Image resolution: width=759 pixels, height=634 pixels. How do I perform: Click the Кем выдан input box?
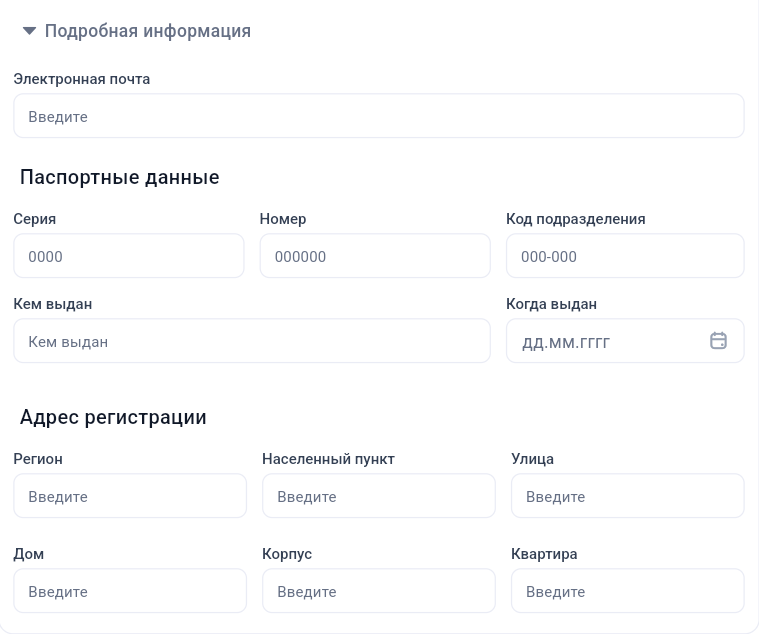tap(252, 341)
